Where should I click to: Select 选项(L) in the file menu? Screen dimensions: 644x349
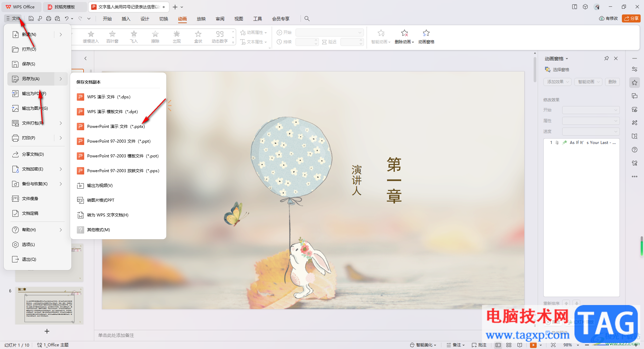click(29, 245)
